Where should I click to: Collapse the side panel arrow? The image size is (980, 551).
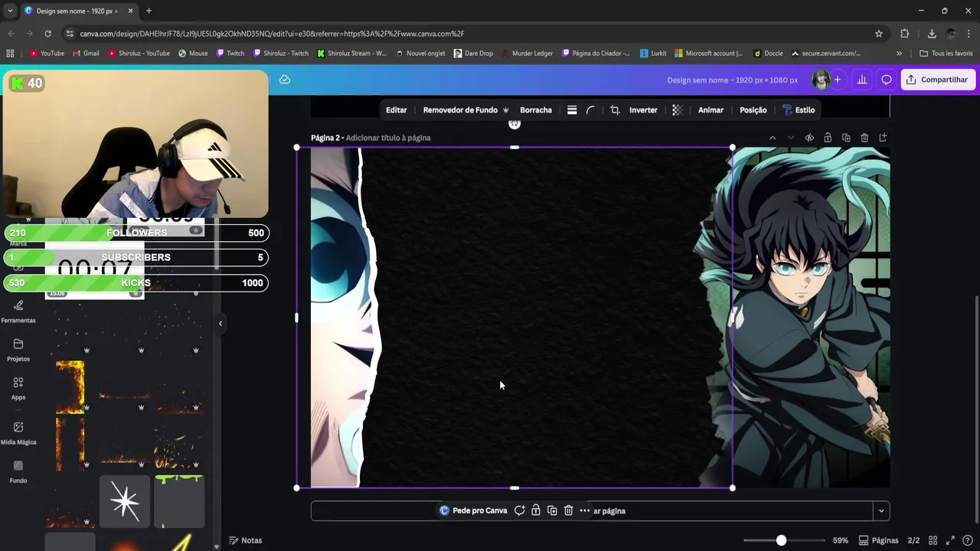[x=220, y=324]
